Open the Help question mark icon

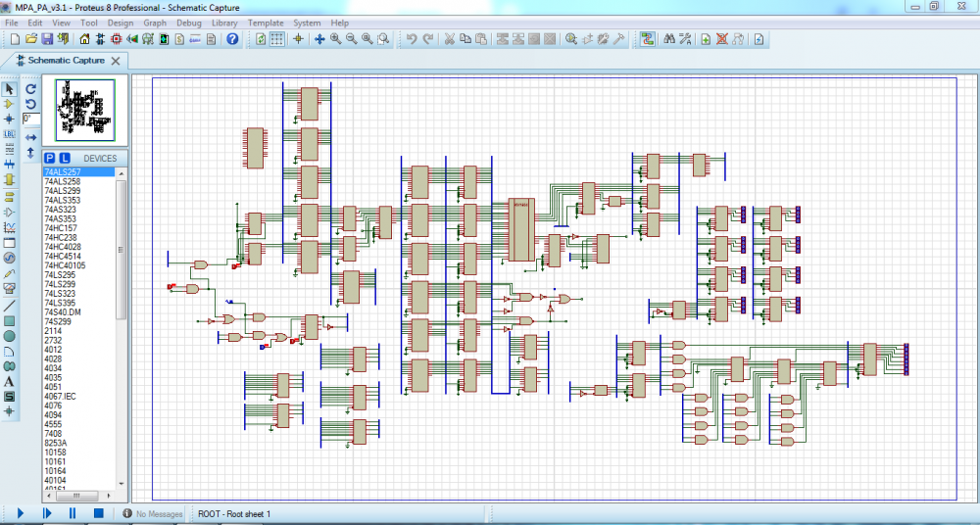coord(232,39)
